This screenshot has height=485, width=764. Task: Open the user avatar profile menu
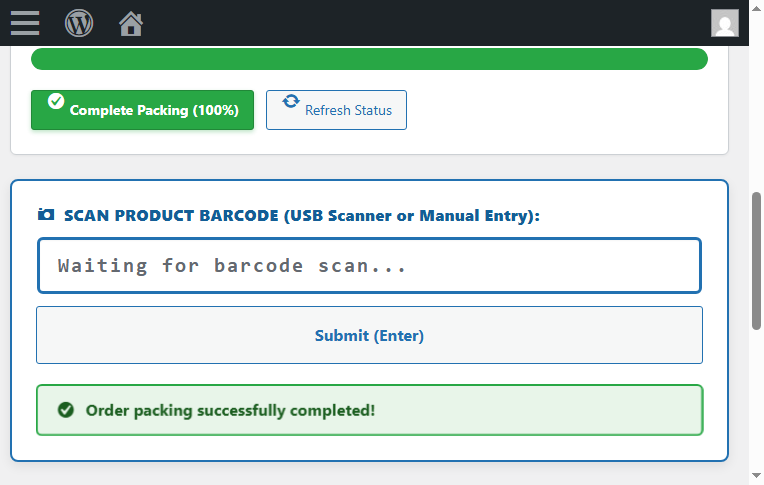[x=725, y=23]
